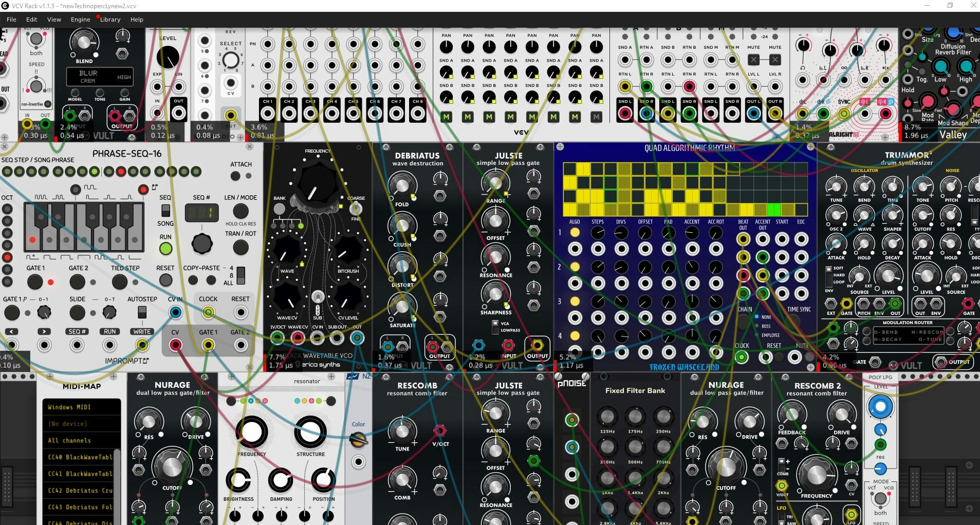Click Fixed Filter Bank 125Hz knob
The width and height of the screenshot is (980, 525).
tap(607, 416)
